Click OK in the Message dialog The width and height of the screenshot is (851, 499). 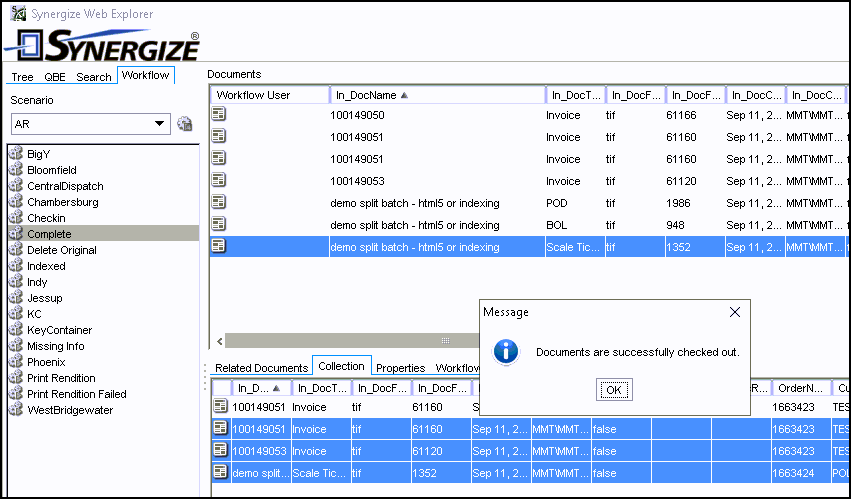[x=614, y=390]
